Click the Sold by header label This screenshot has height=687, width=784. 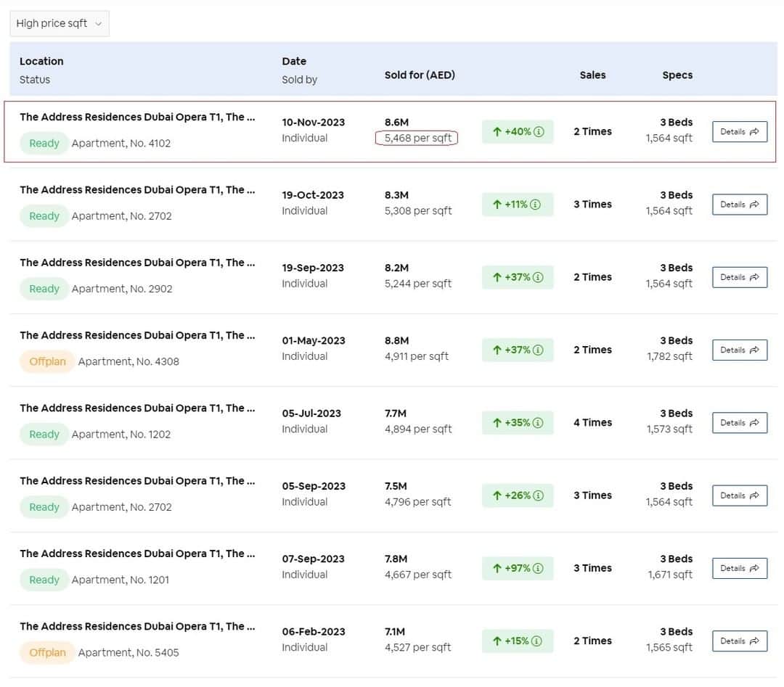pos(300,80)
